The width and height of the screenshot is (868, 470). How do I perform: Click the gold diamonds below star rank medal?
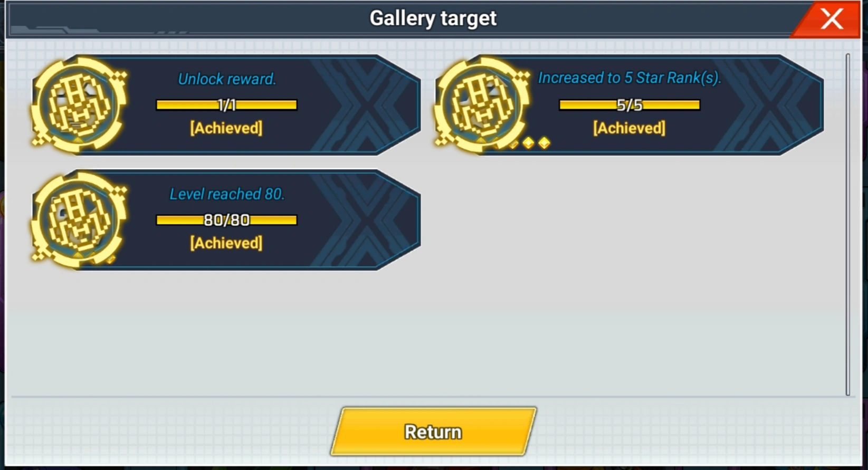click(x=530, y=143)
